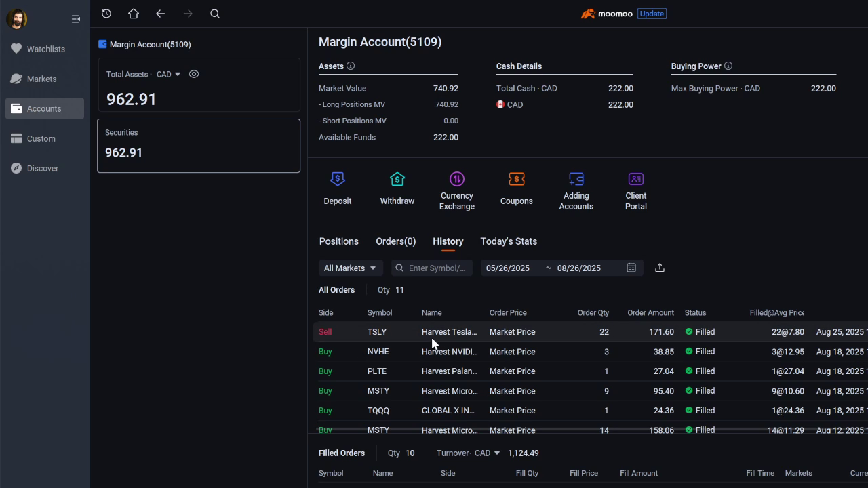
Task: Export order history with the share icon
Action: [x=659, y=268]
